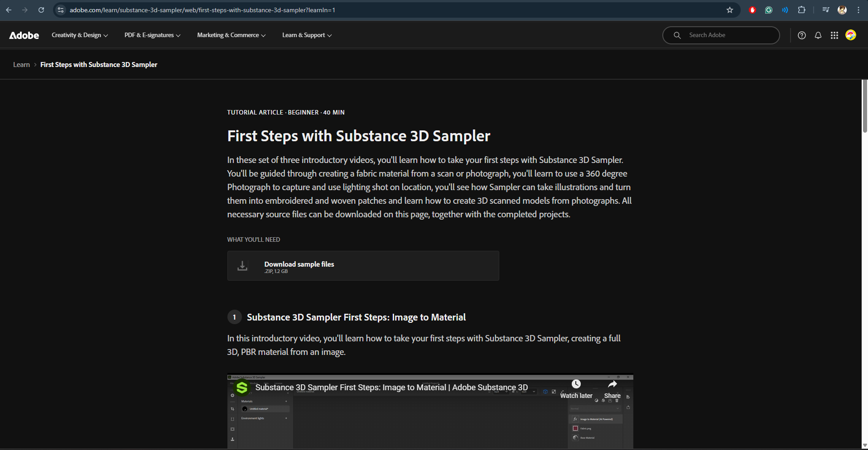This screenshot has height=450, width=868.
Task: Expand the Creativity & Design menu
Action: point(79,35)
